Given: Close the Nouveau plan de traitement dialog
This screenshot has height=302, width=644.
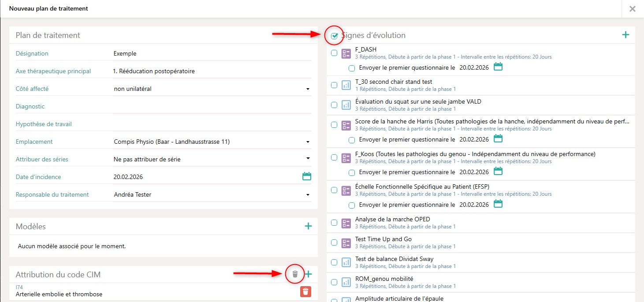Looking at the screenshot, I should [632, 9].
